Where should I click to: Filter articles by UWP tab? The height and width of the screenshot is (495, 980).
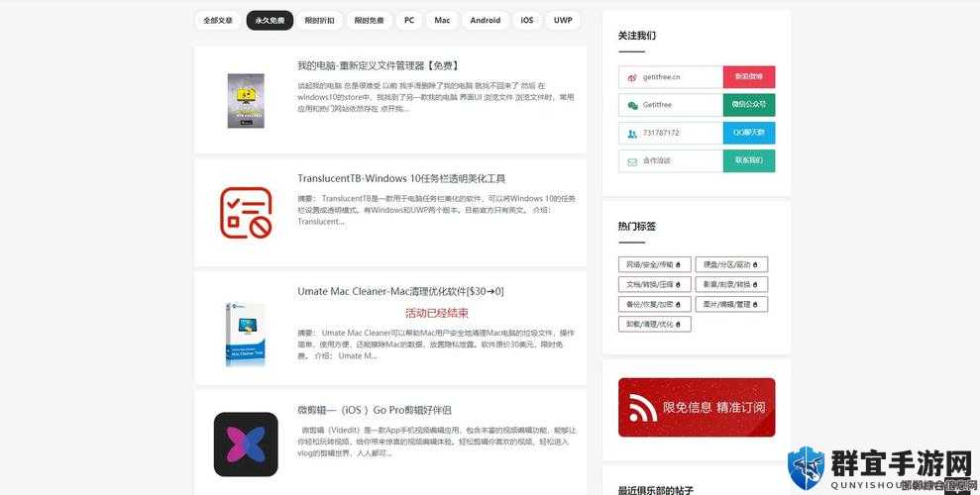[x=563, y=20]
